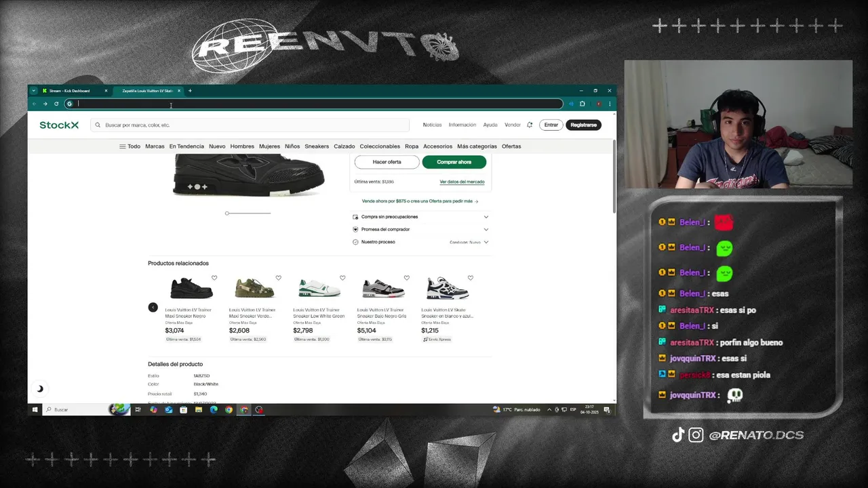Click the search magnifier icon in StockX bar
The width and height of the screenshot is (868, 488).
[x=98, y=125]
